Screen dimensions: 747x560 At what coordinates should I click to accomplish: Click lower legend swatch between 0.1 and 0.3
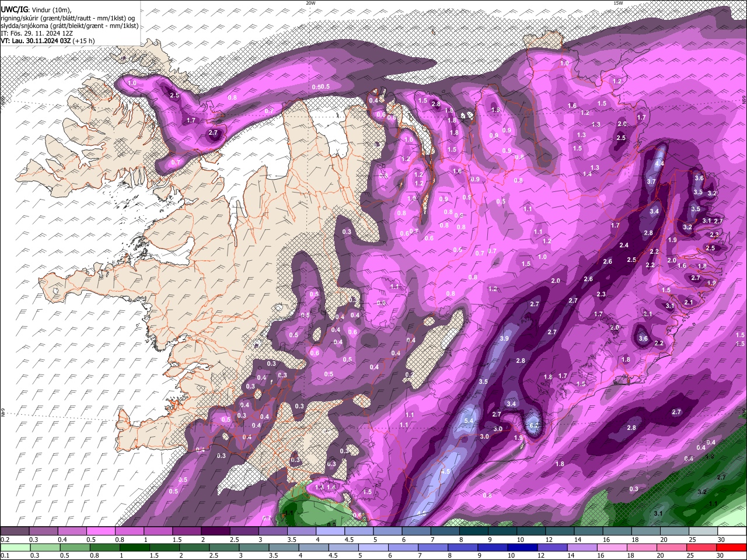[15, 548]
